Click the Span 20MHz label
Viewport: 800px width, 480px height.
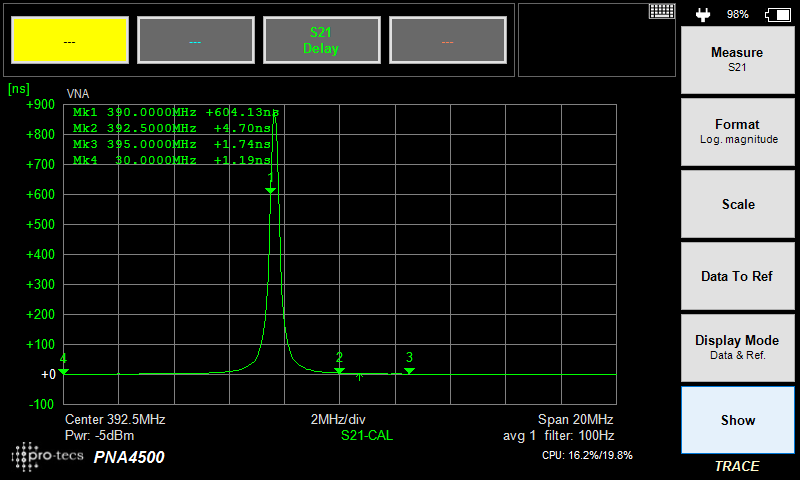click(575, 419)
